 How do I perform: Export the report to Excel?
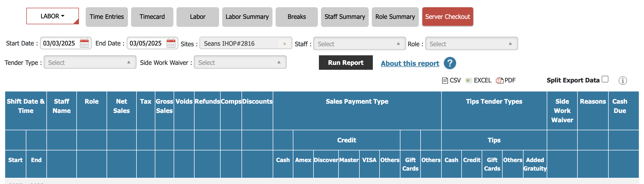(479, 80)
